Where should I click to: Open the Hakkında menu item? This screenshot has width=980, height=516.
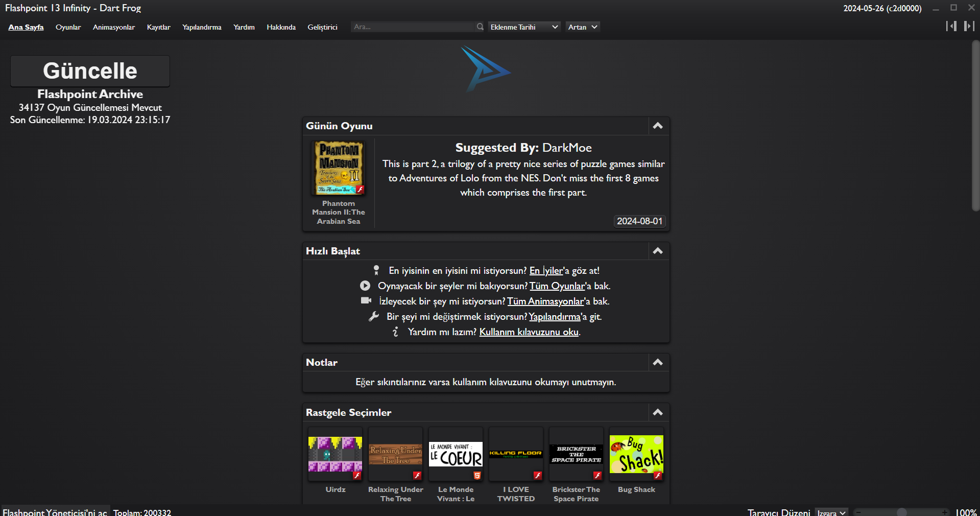tap(281, 27)
